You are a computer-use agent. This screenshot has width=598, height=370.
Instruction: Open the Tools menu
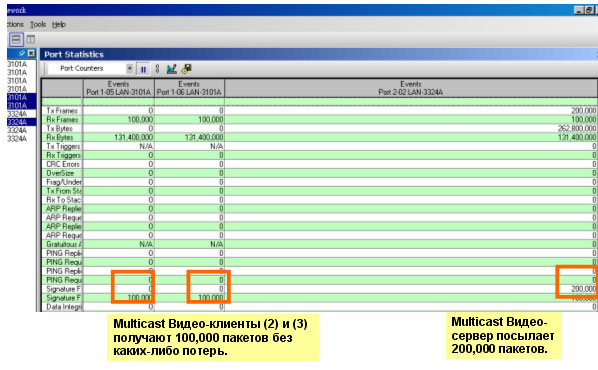tap(38, 24)
